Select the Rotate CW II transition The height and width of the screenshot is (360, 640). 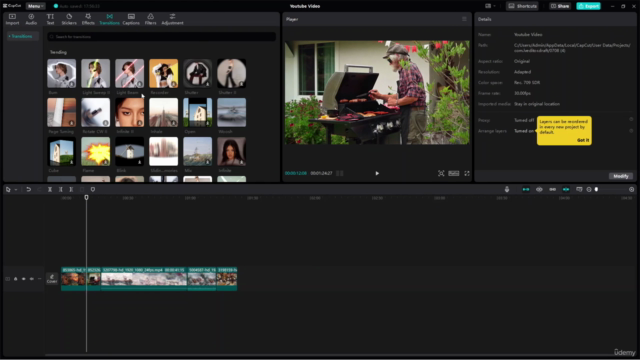(96, 112)
